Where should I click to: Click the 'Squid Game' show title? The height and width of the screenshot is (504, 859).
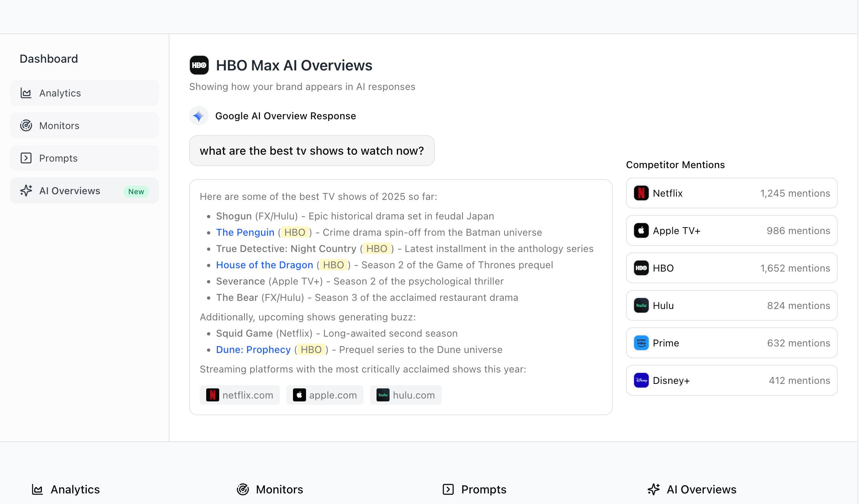point(244,333)
